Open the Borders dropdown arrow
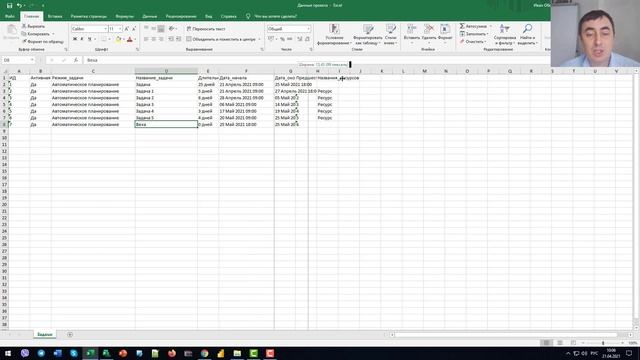The width and height of the screenshot is (640, 360). (109, 39)
